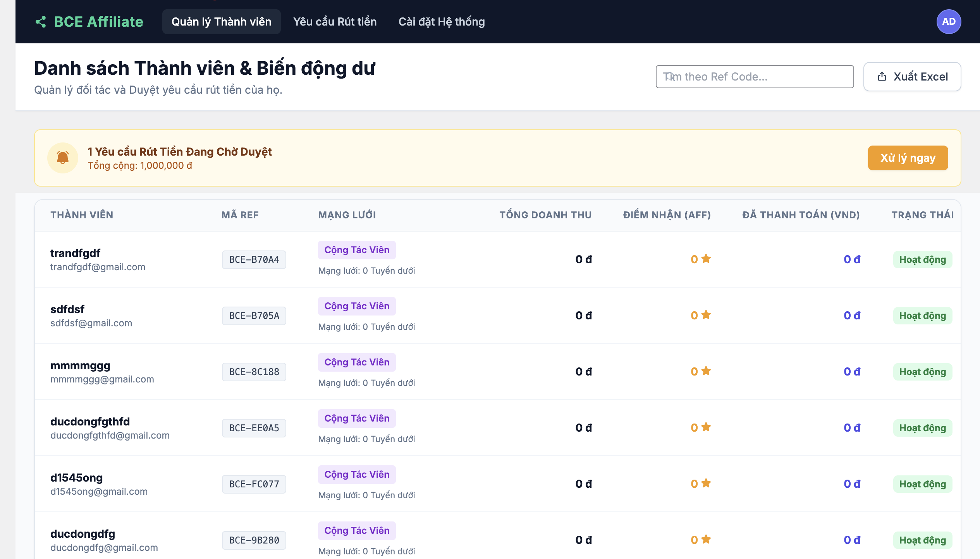Click Hoạt động status of ducdongfgthfd
Image resolution: width=980 pixels, height=559 pixels.
(923, 428)
